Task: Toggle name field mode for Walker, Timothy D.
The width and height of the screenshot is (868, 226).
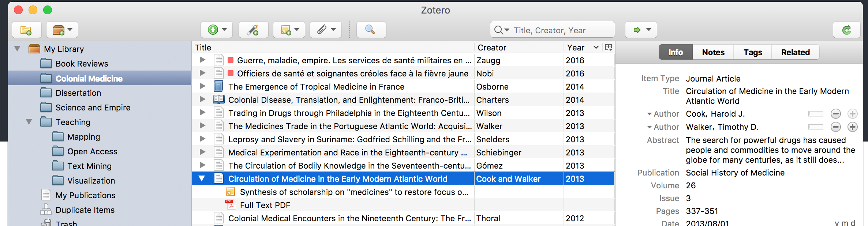Action: (816, 127)
